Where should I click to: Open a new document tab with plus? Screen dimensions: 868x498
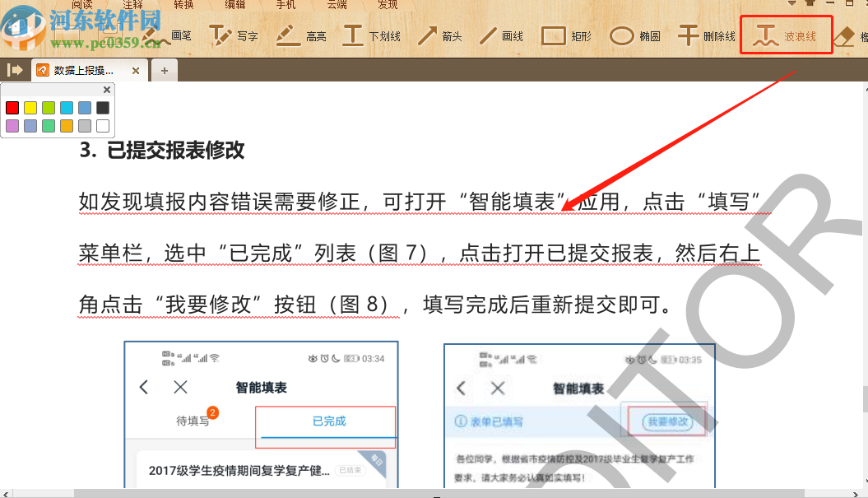point(164,70)
